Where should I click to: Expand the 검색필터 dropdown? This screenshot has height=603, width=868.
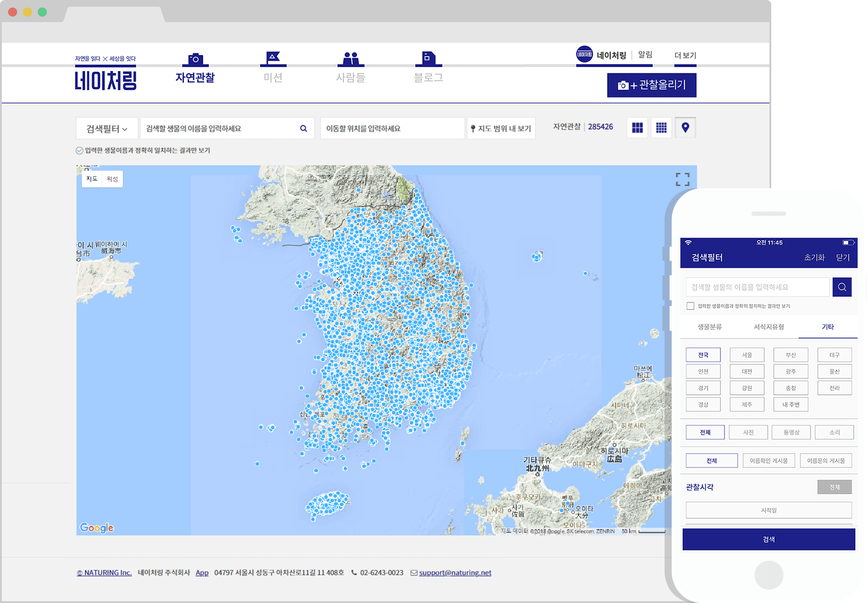(x=107, y=129)
